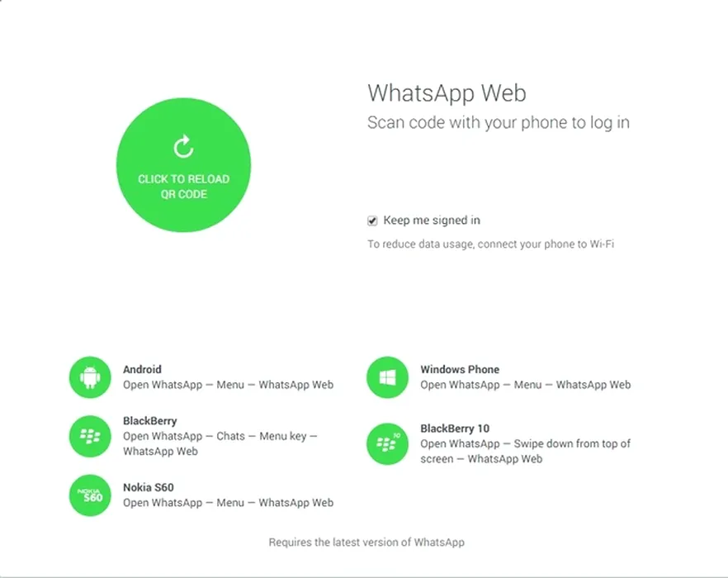728x578 pixels.
Task: Click the circular reload arrow icon
Action: click(183, 146)
